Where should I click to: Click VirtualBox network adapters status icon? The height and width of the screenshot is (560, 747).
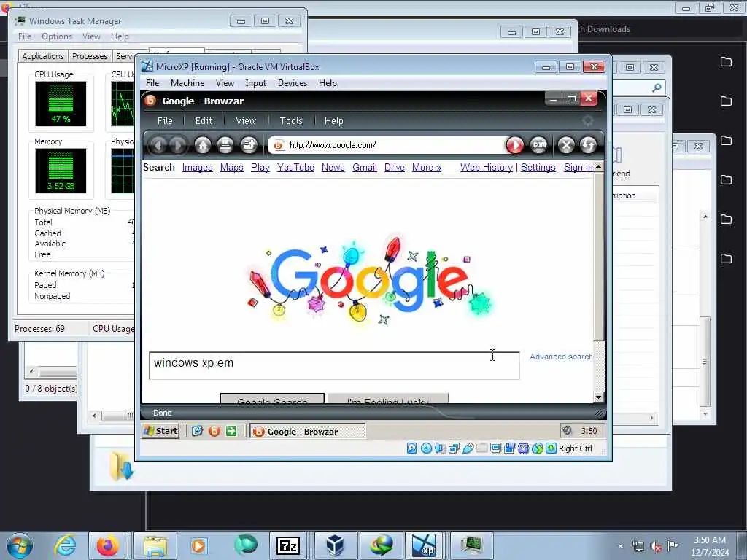point(454,448)
